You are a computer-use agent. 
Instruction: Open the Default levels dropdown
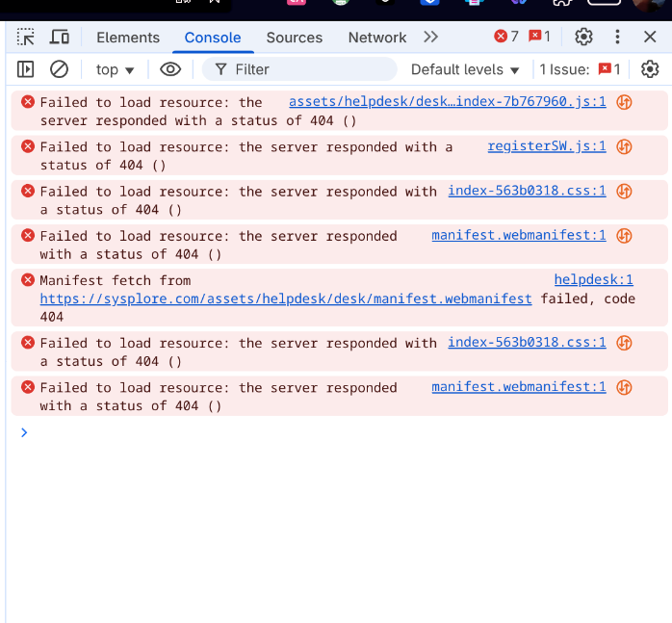(x=465, y=69)
